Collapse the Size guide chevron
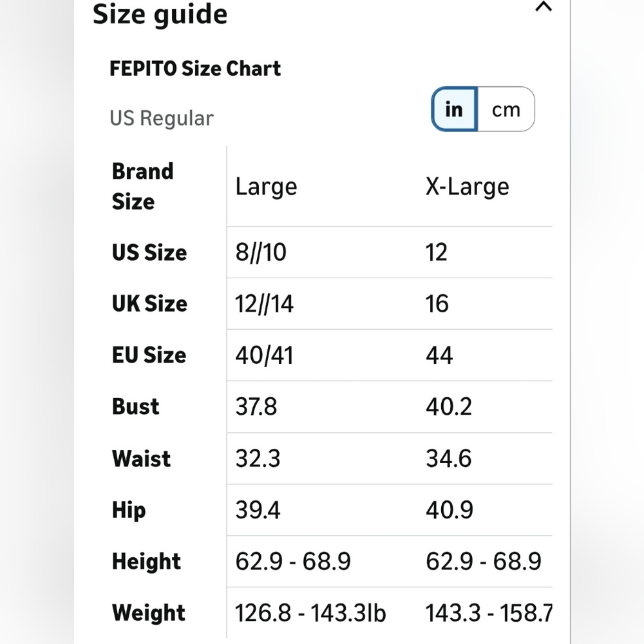 544,6
